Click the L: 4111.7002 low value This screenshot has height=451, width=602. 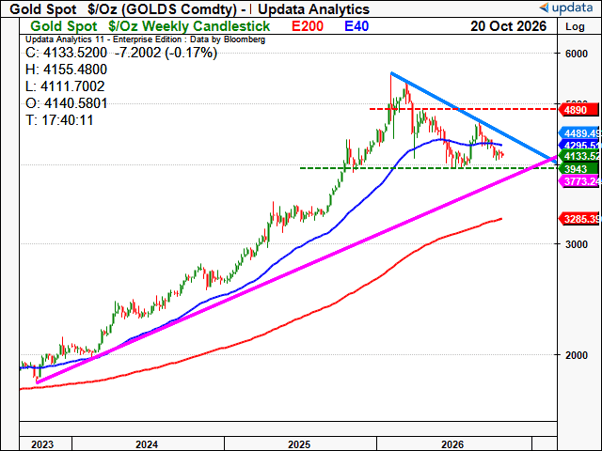(x=65, y=86)
